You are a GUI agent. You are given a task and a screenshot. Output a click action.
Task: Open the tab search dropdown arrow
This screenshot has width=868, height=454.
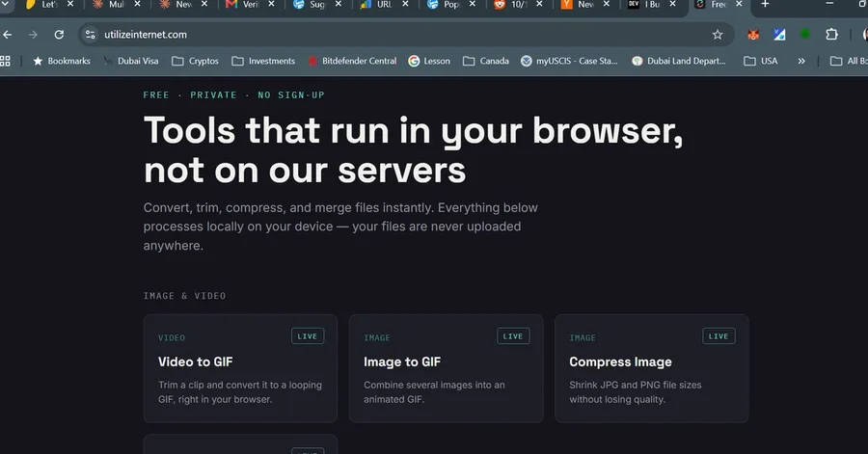coord(5,5)
